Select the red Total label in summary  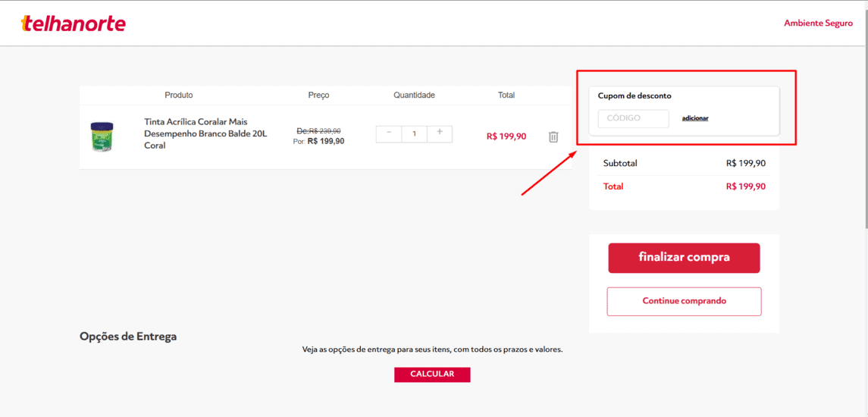pos(613,187)
